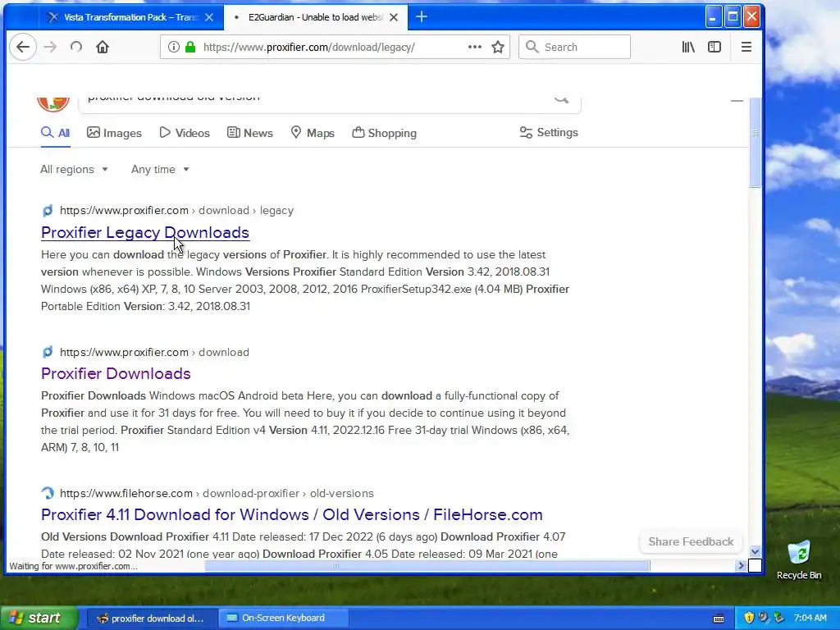Click the FileHorse result favicon

pos(48,493)
